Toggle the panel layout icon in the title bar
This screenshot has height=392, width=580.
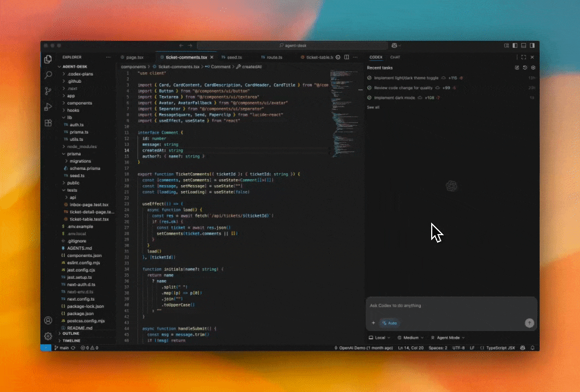coord(524,46)
